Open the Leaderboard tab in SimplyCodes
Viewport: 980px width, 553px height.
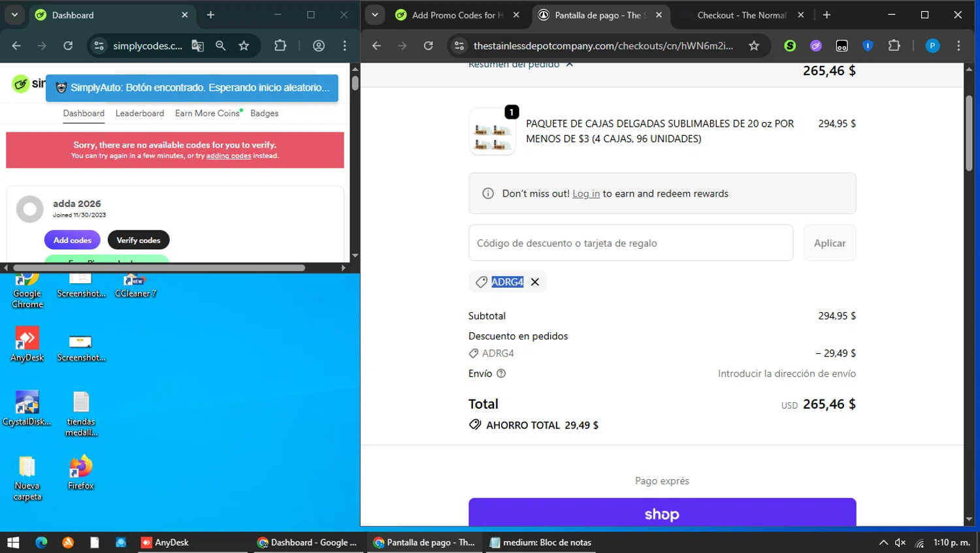tap(140, 113)
